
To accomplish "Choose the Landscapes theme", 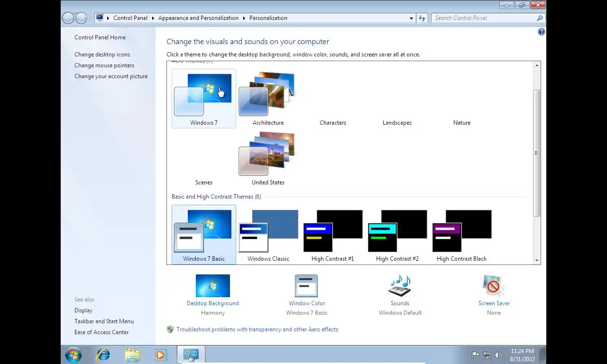I will click(x=397, y=99).
